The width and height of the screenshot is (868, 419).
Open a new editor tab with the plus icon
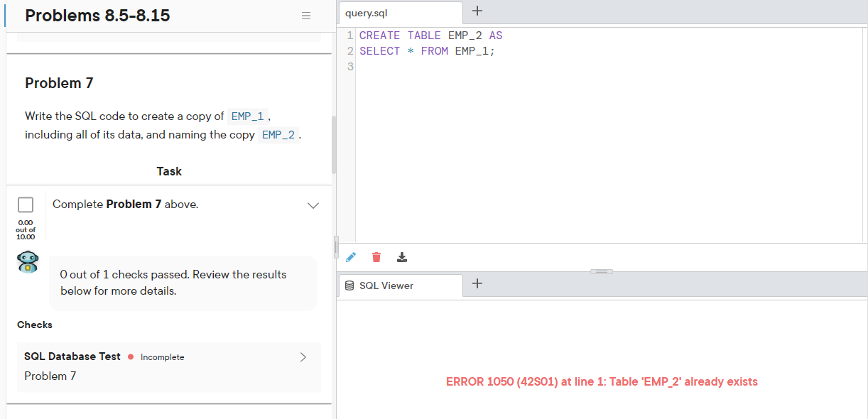tap(477, 11)
